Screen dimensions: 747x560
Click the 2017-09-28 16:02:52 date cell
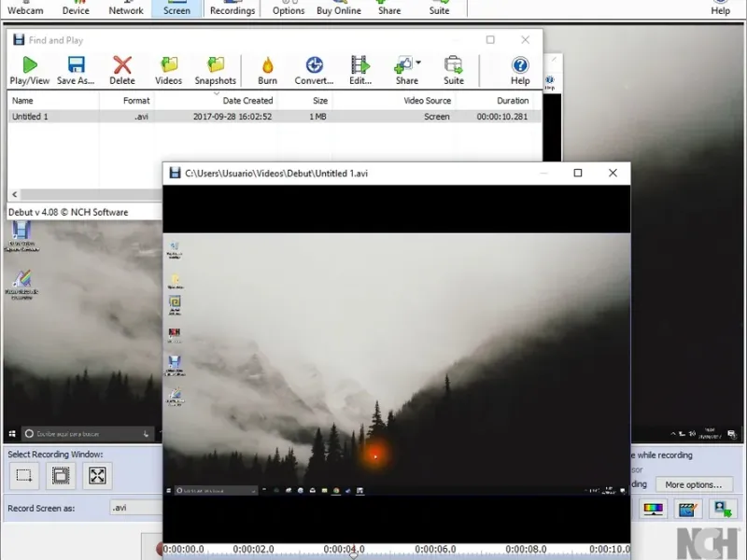(x=233, y=117)
